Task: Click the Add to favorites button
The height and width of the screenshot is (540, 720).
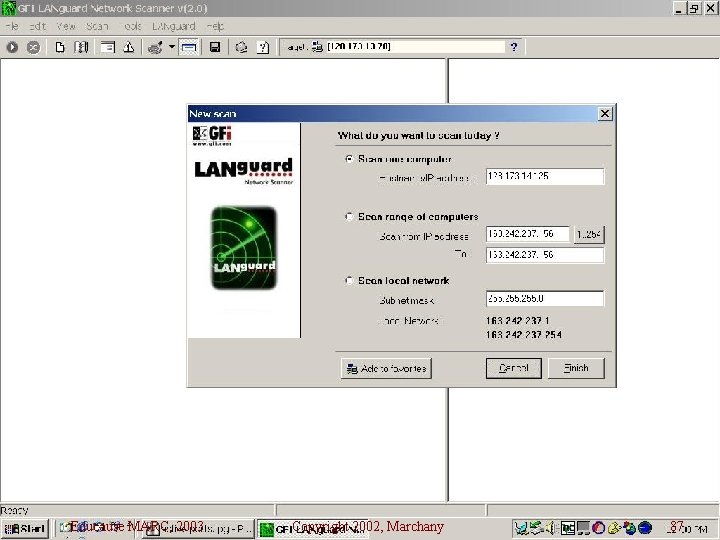Action: [386, 368]
